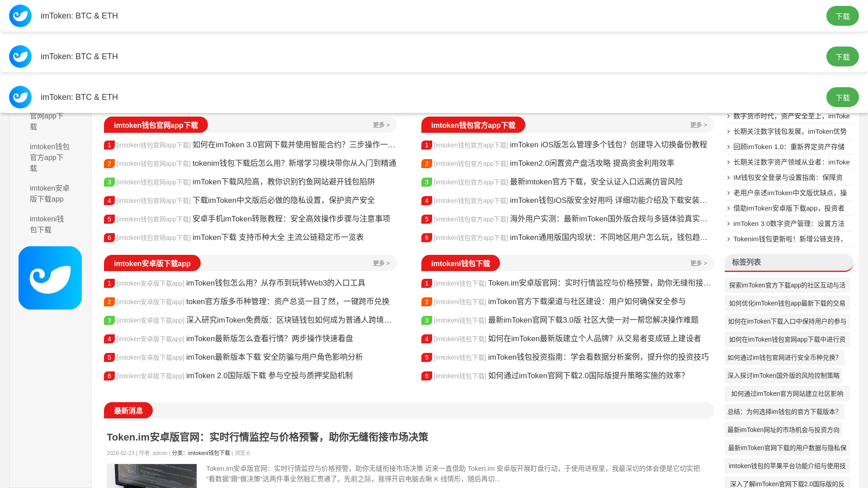Open 更多 for imtoken钱包官网app下载 section

pos(381,125)
